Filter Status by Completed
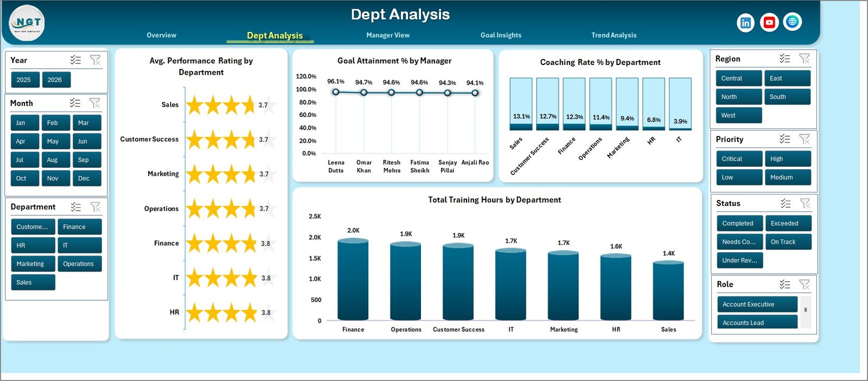Viewport: 868px width, 381px height. pyautogui.click(x=739, y=223)
